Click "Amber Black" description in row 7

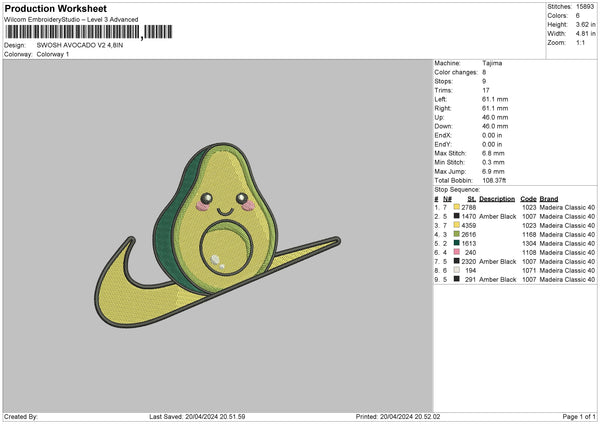[x=497, y=261]
